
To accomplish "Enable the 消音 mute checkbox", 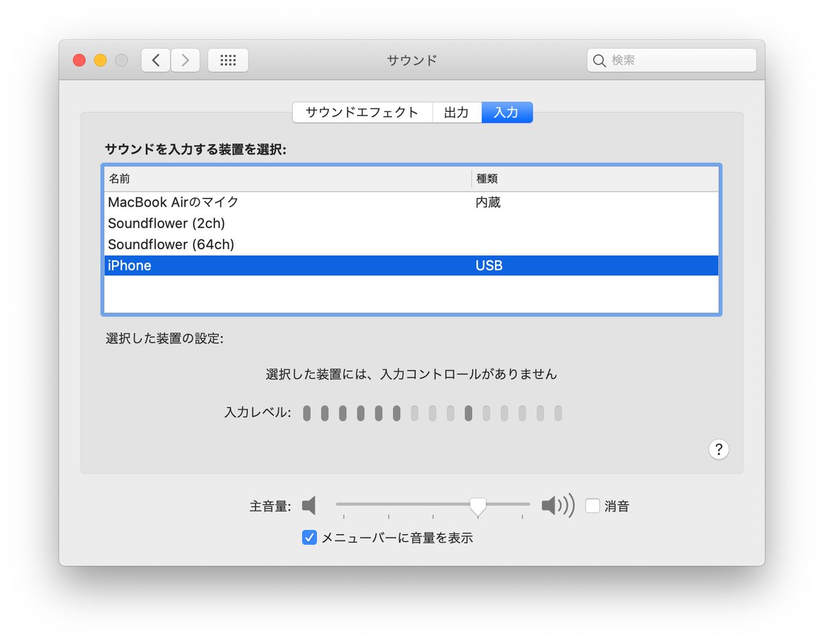I will (592, 506).
